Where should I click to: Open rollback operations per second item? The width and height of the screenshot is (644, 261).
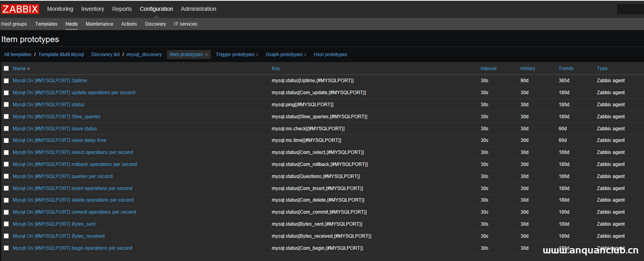pyautogui.click(x=75, y=164)
